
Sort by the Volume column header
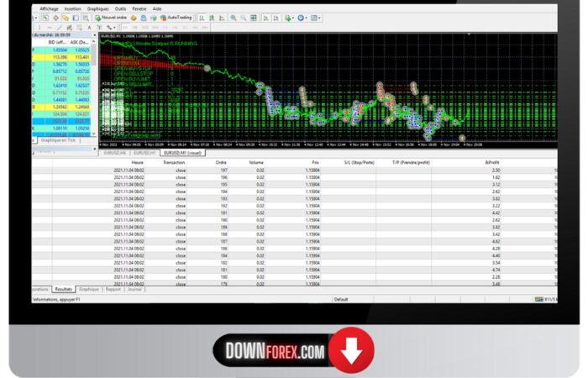(256, 162)
